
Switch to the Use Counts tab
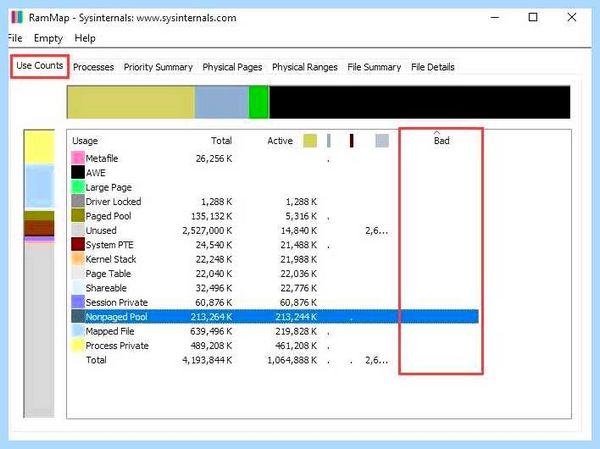click(39, 66)
